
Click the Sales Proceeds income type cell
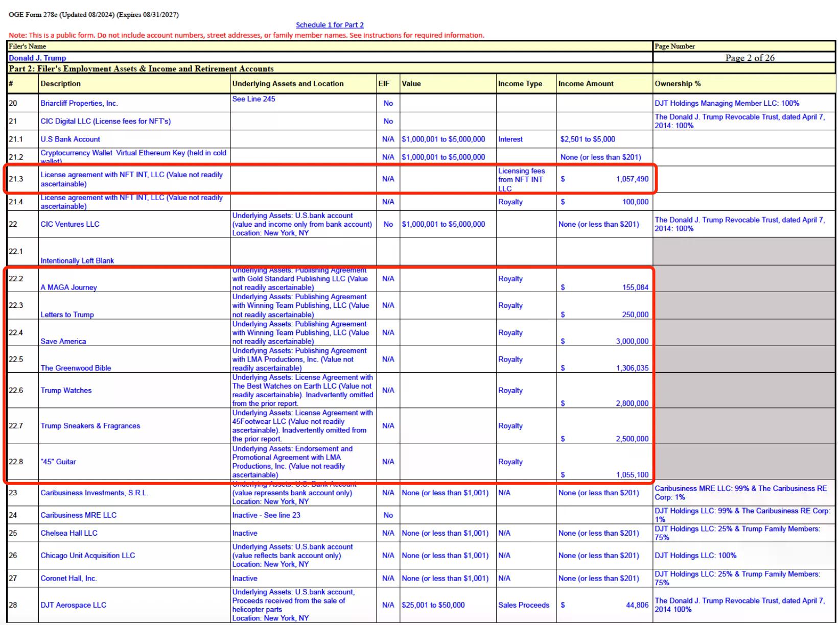click(524, 605)
